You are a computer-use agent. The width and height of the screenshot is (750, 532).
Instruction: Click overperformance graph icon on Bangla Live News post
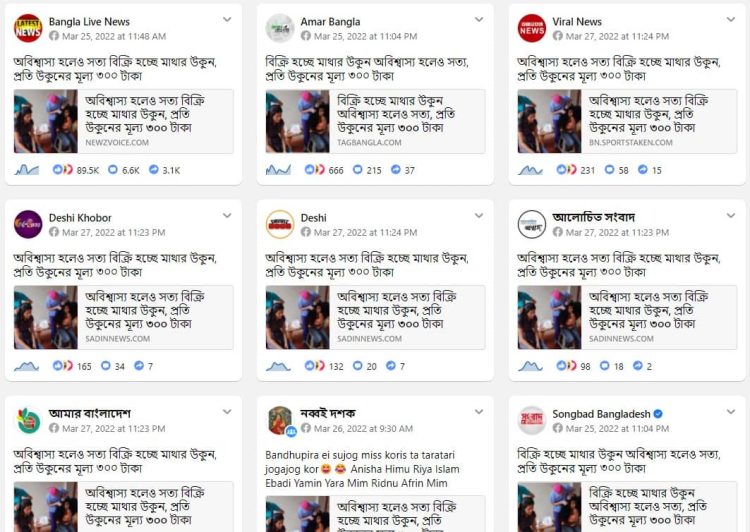pos(27,170)
